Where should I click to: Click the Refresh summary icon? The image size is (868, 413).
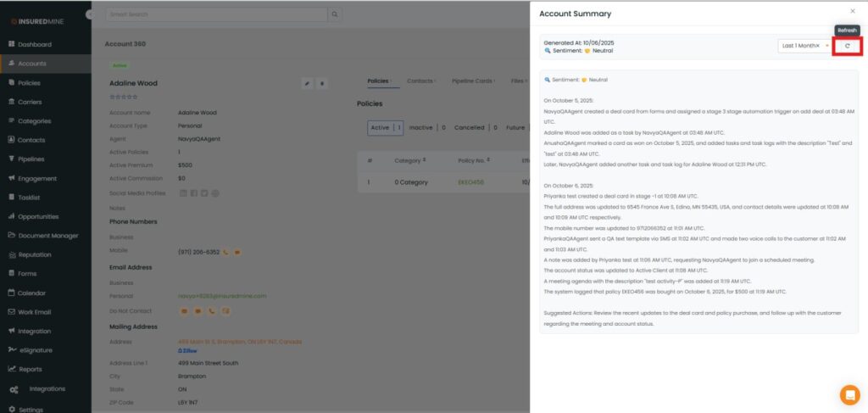click(848, 46)
